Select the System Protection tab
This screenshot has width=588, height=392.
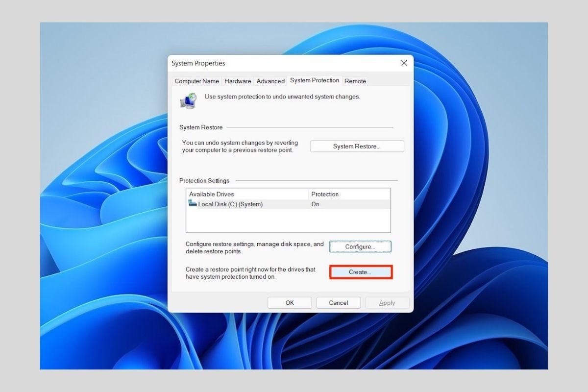[x=314, y=81]
